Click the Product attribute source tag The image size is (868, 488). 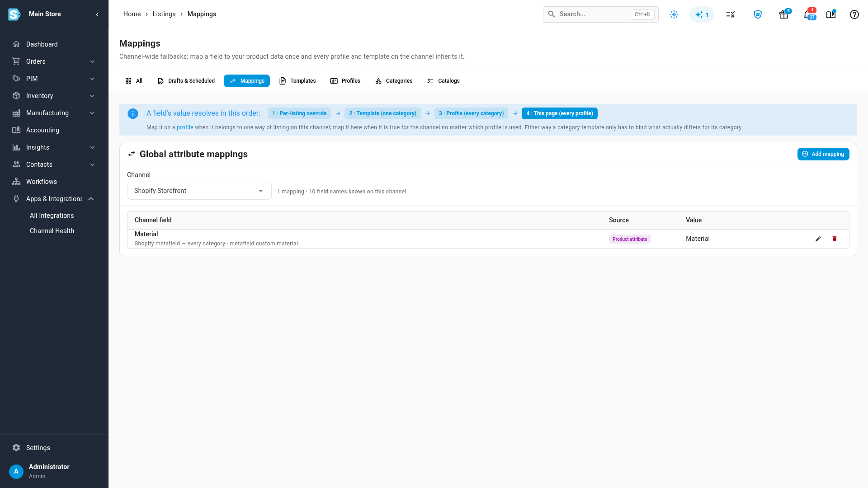tap(630, 239)
